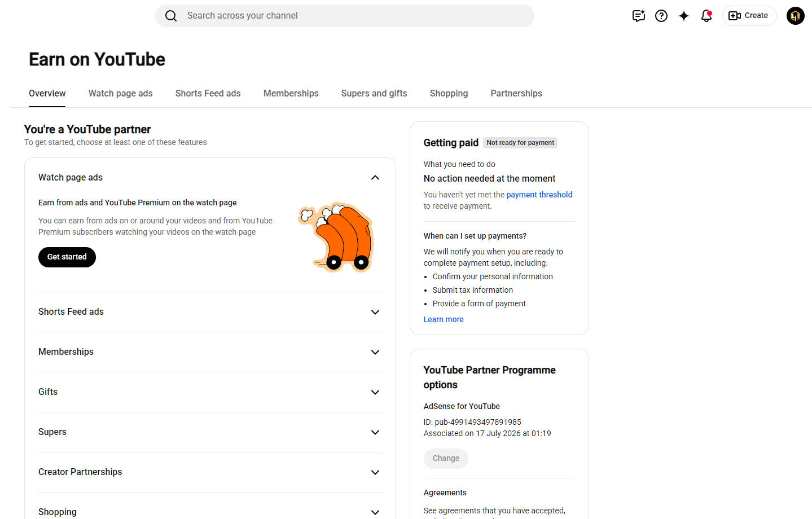Click the 'Provide a form of payment' bullet
Screen dimensions: 812x519
[x=479, y=304]
